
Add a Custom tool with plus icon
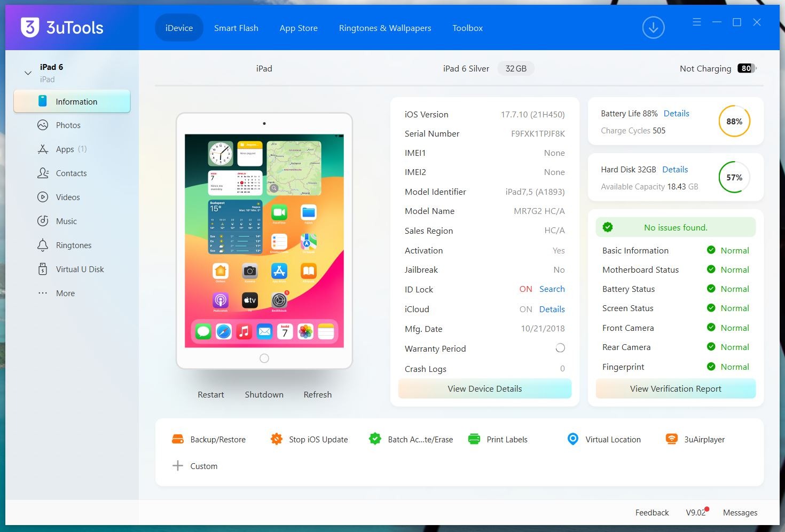click(178, 466)
